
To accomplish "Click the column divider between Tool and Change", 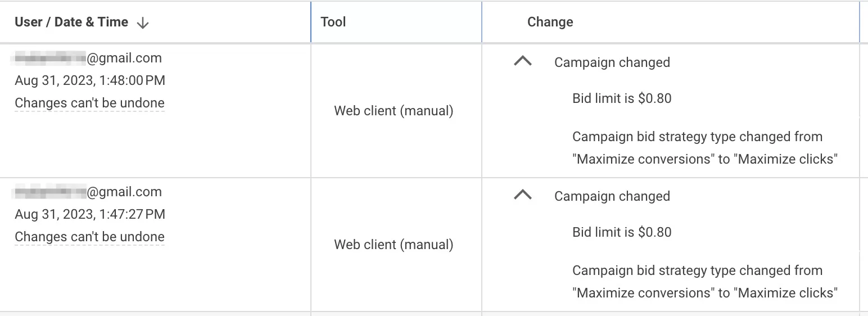I will 482,22.
